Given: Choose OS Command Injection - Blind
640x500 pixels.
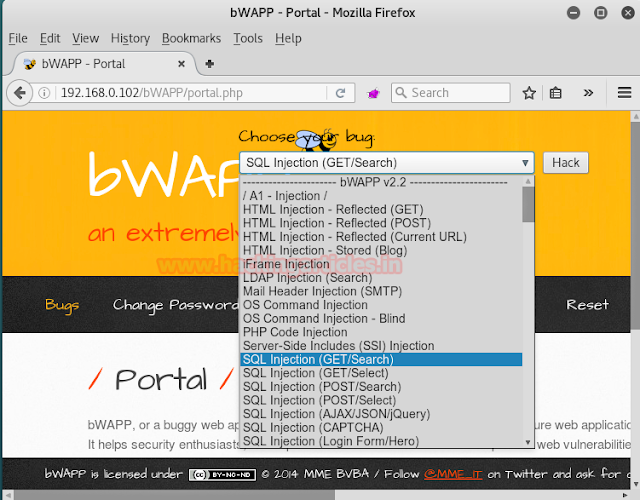Looking at the screenshot, I should click(x=380, y=318).
